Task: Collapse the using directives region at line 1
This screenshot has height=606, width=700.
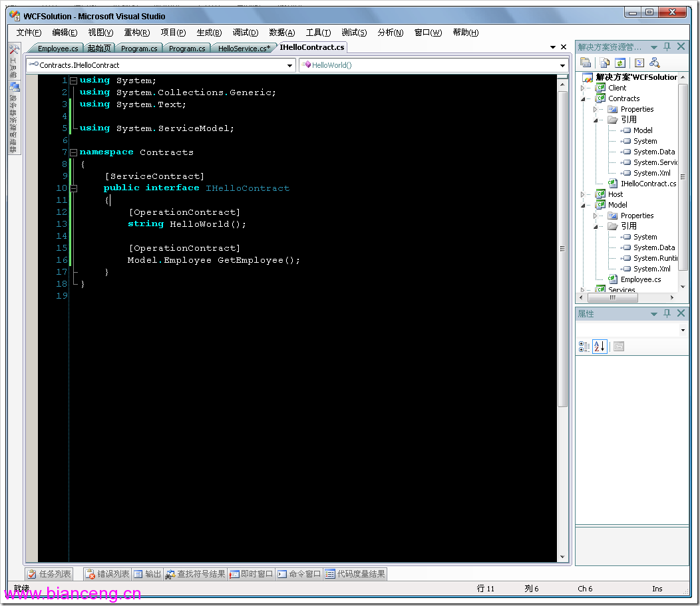Action: [74, 80]
